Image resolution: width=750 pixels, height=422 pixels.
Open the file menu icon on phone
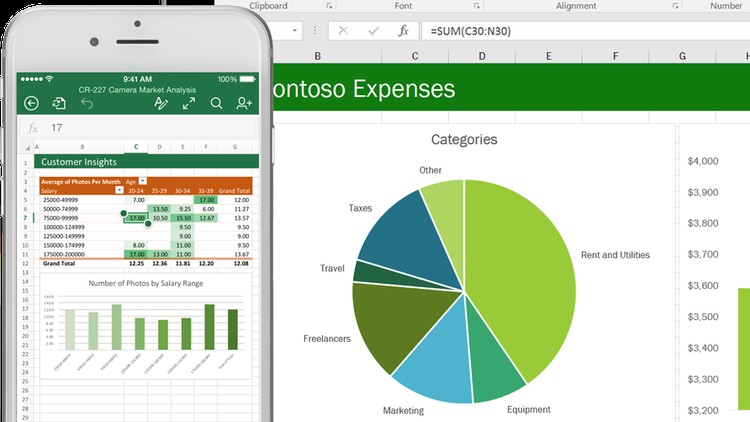tap(59, 103)
